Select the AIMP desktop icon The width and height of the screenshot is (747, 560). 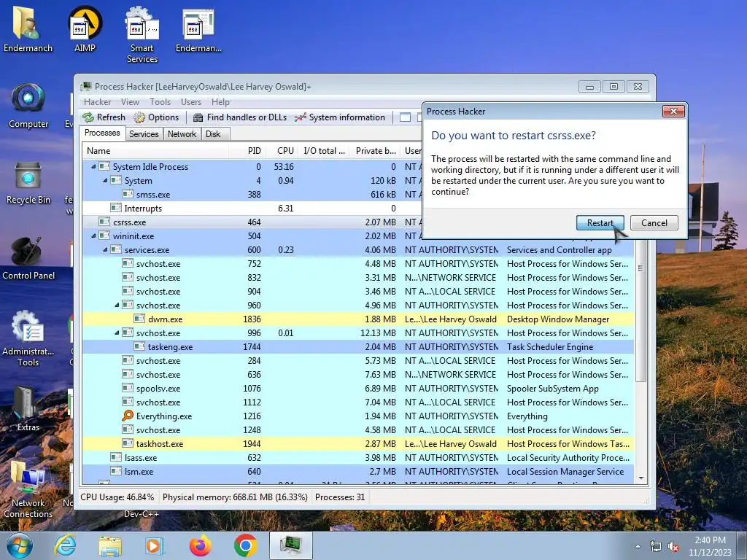[x=85, y=29]
